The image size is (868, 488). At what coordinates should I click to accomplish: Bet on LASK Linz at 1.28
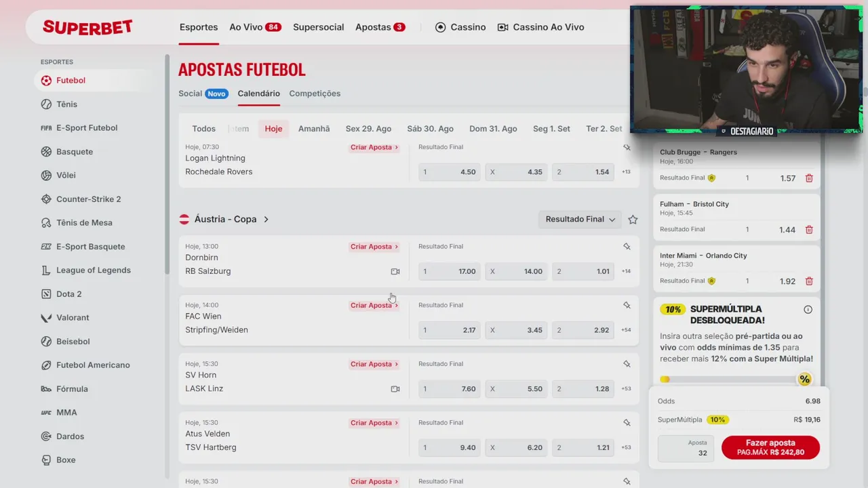click(x=583, y=389)
